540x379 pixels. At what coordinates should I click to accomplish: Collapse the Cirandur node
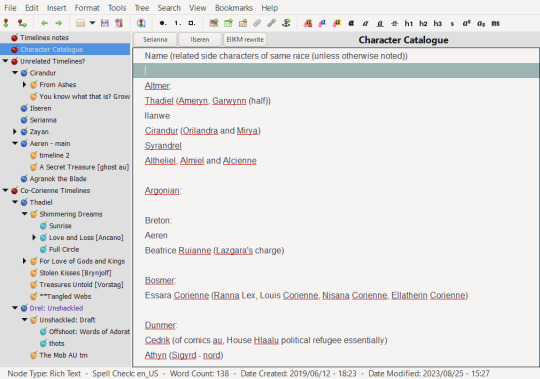point(15,73)
